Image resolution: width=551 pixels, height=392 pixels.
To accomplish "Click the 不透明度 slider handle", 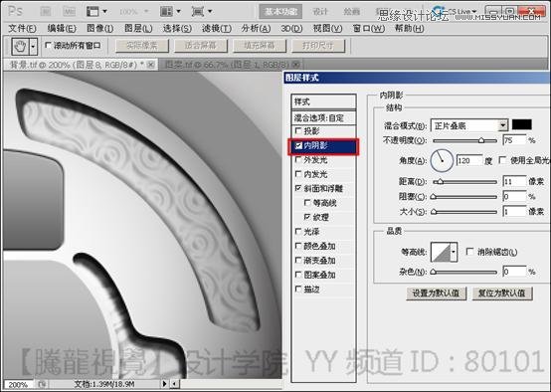I will point(481,140).
